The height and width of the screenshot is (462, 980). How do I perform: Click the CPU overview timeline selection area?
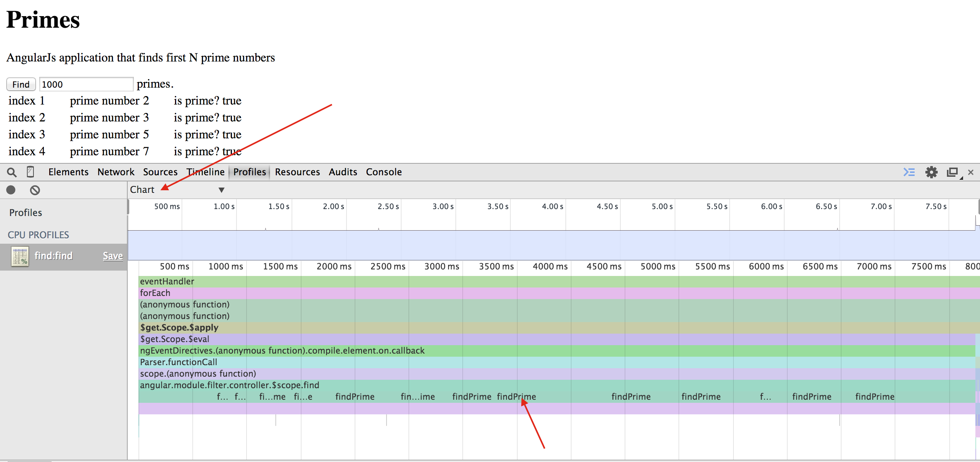pos(552,245)
